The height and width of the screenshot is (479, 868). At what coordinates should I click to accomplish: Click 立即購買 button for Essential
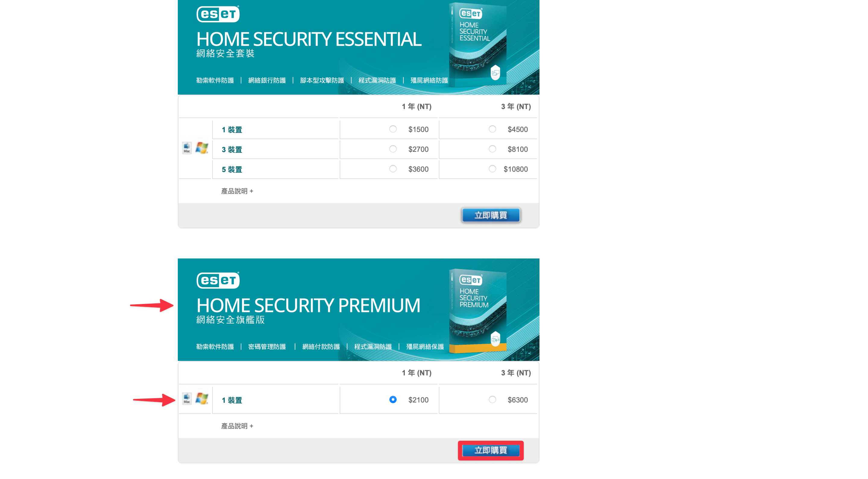491,215
